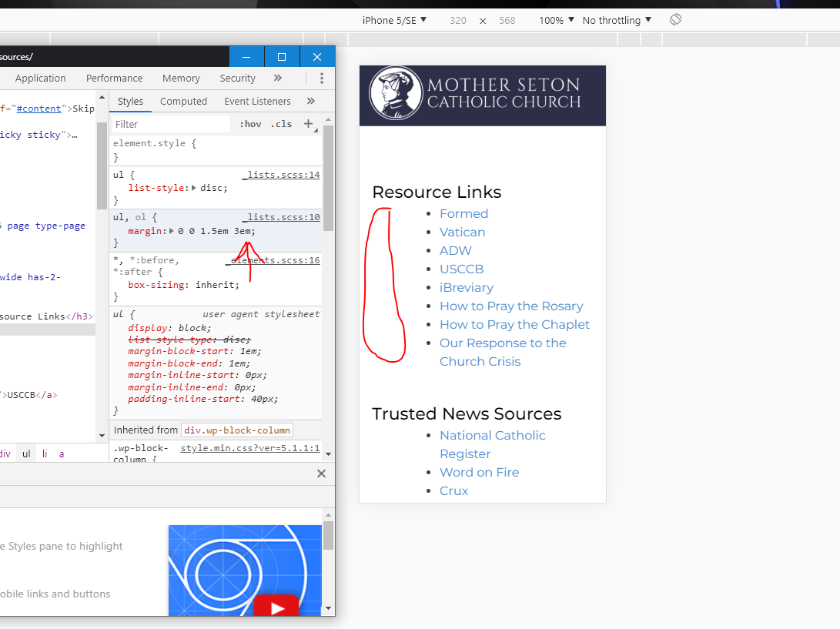The width and height of the screenshot is (840, 629).
Task: Show more DevTools panels via the chevrons after Security
Action: [277, 78]
